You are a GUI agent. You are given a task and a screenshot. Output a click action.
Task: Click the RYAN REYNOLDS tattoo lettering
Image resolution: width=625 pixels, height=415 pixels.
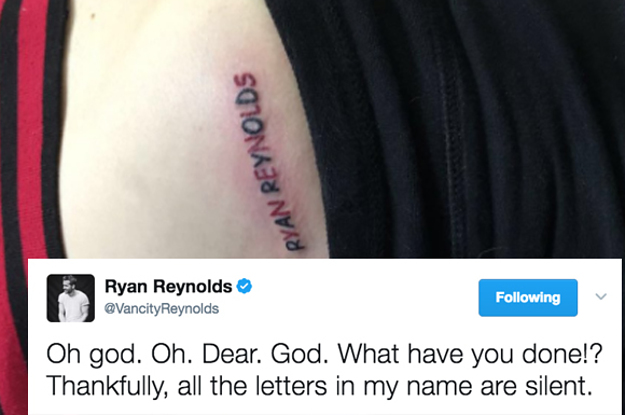(x=270, y=161)
